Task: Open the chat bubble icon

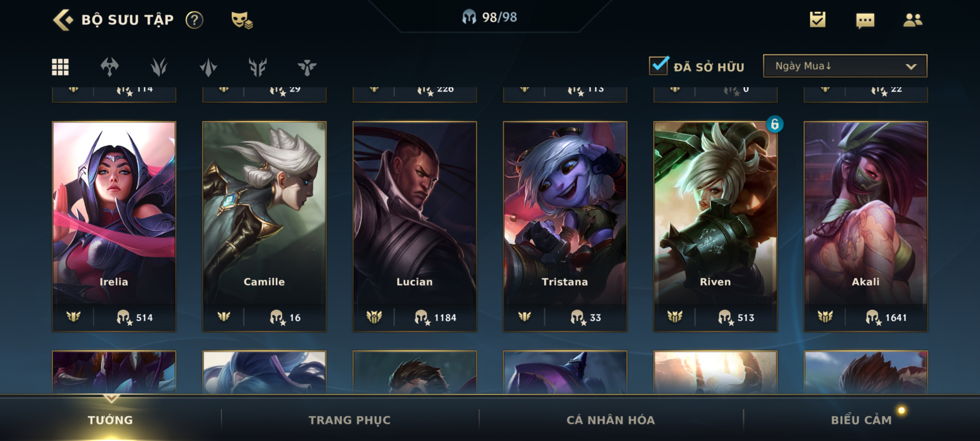Action: [x=865, y=21]
